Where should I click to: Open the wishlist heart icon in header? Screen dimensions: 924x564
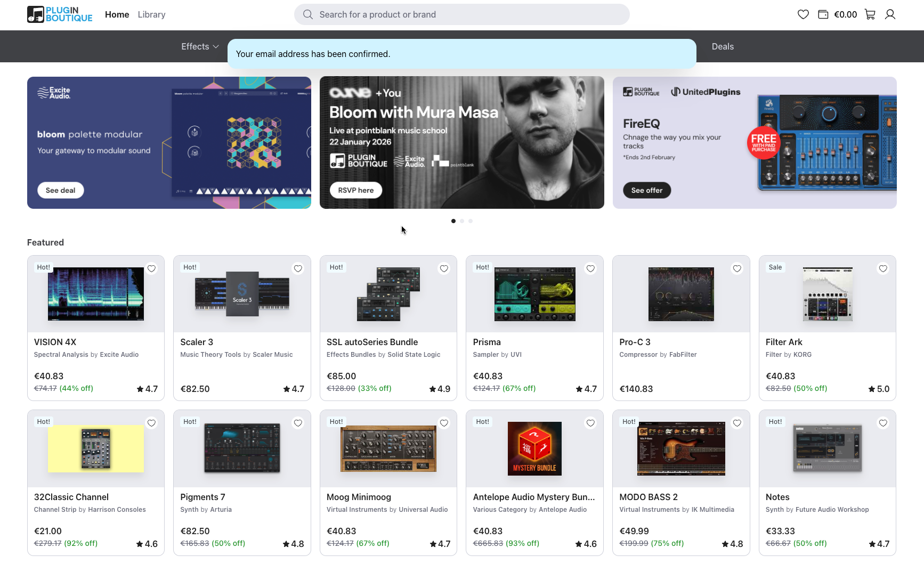coord(803,14)
